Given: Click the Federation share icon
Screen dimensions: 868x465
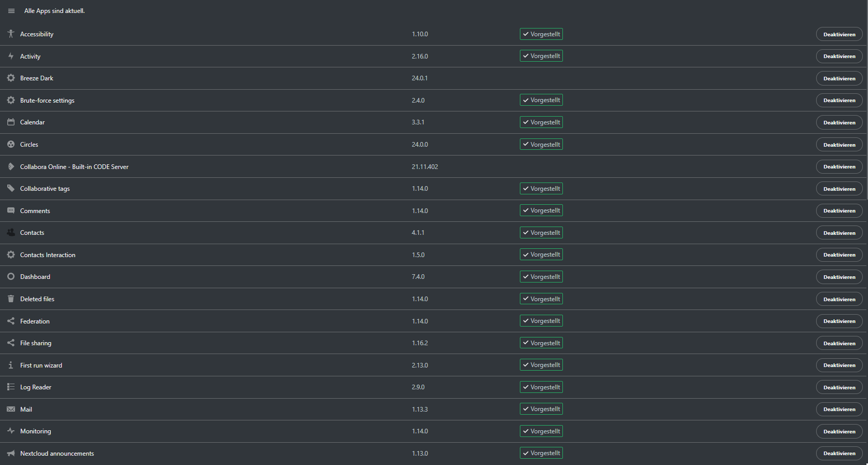Looking at the screenshot, I should click(11, 321).
